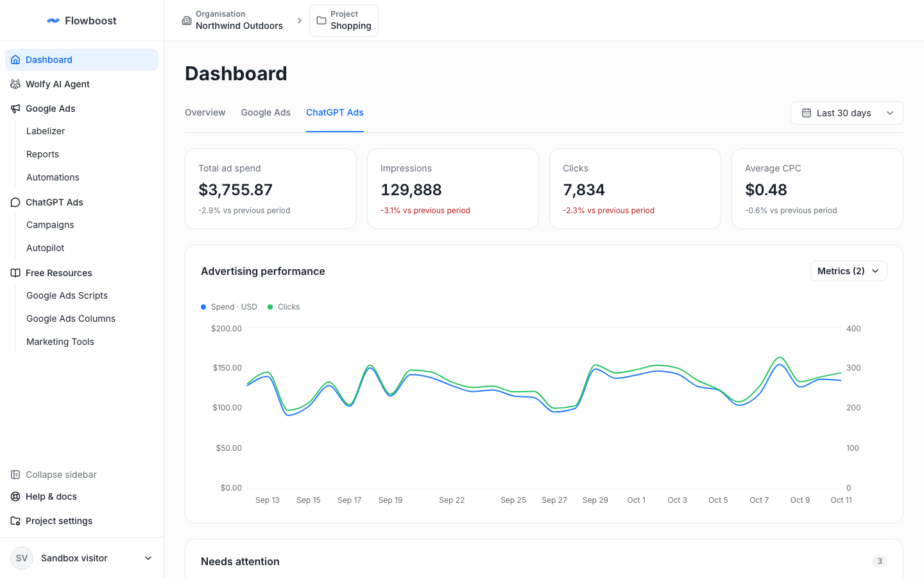Open Reports in the sidebar
This screenshot has width=924, height=578.
[x=42, y=154]
